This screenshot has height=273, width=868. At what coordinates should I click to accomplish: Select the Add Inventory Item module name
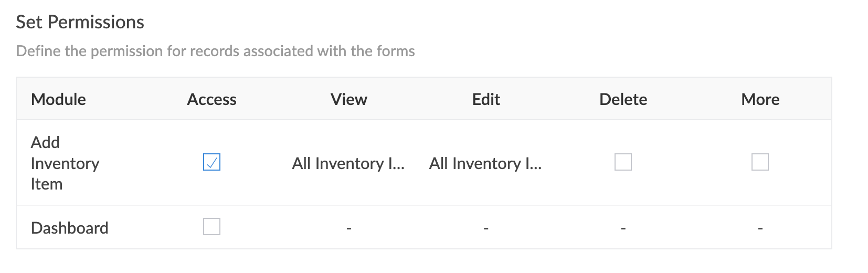[65, 163]
